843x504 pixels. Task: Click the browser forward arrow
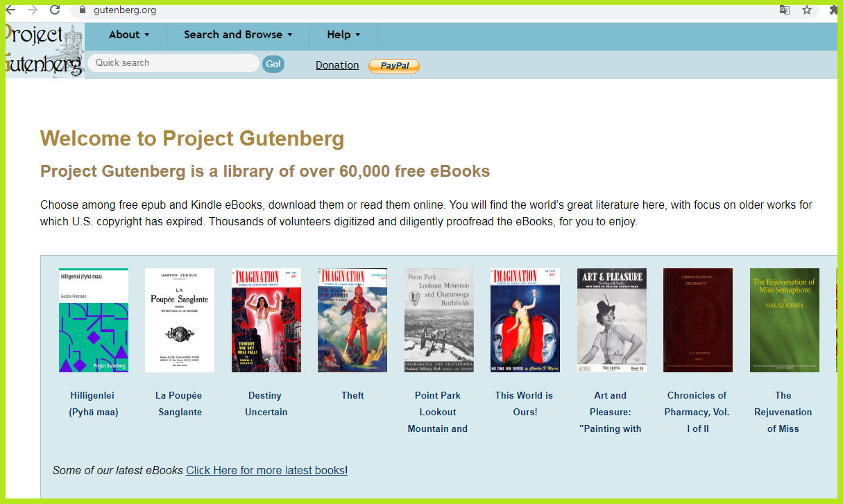coord(32,10)
